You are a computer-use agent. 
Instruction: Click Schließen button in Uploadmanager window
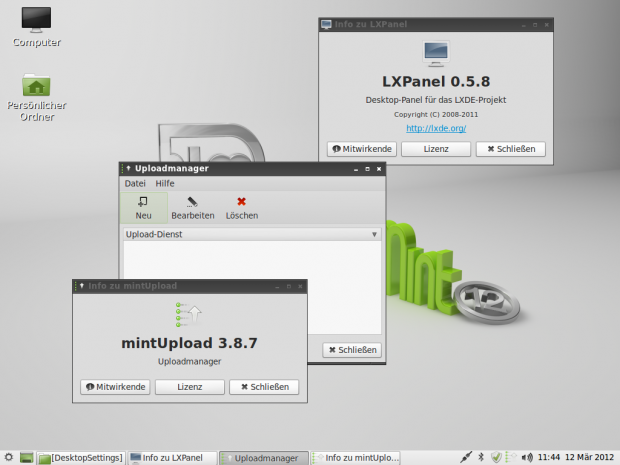tap(352, 350)
